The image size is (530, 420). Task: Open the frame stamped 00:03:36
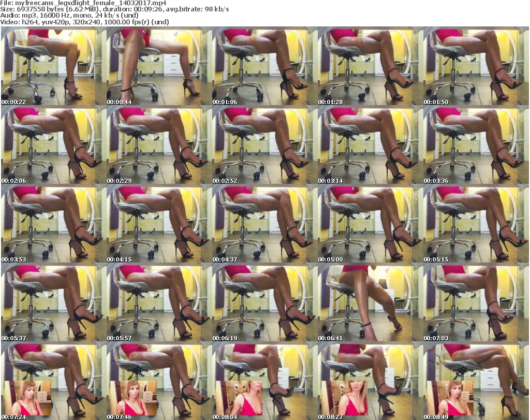point(476,146)
